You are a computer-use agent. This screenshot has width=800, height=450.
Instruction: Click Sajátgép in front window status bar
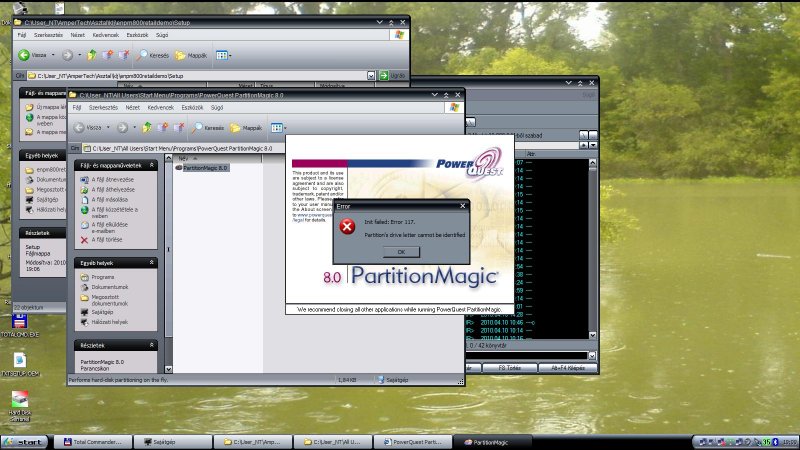[392, 380]
